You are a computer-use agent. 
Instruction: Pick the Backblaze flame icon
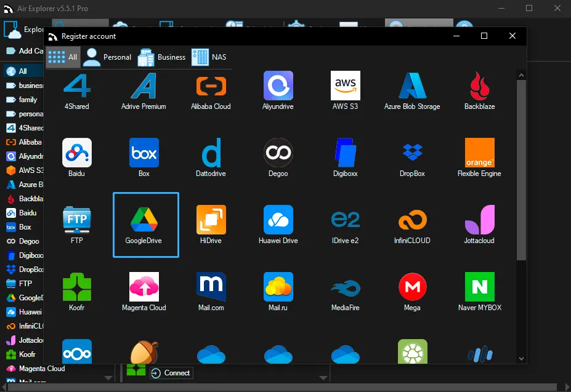(x=480, y=86)
